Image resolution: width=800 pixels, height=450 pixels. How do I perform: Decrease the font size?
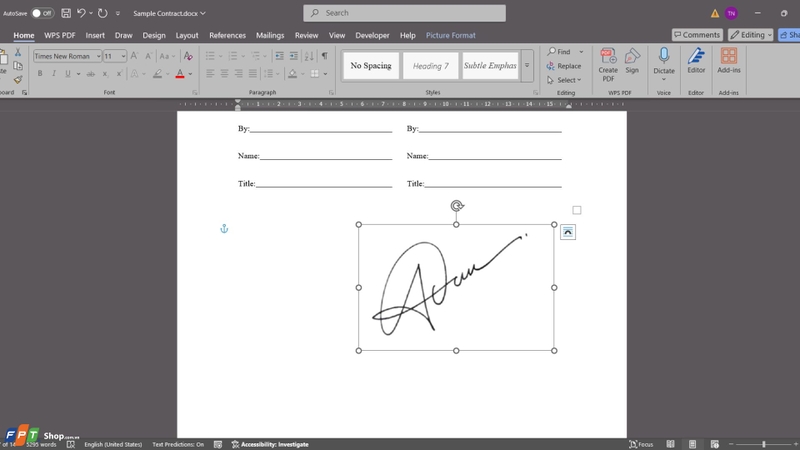[148, 56]
